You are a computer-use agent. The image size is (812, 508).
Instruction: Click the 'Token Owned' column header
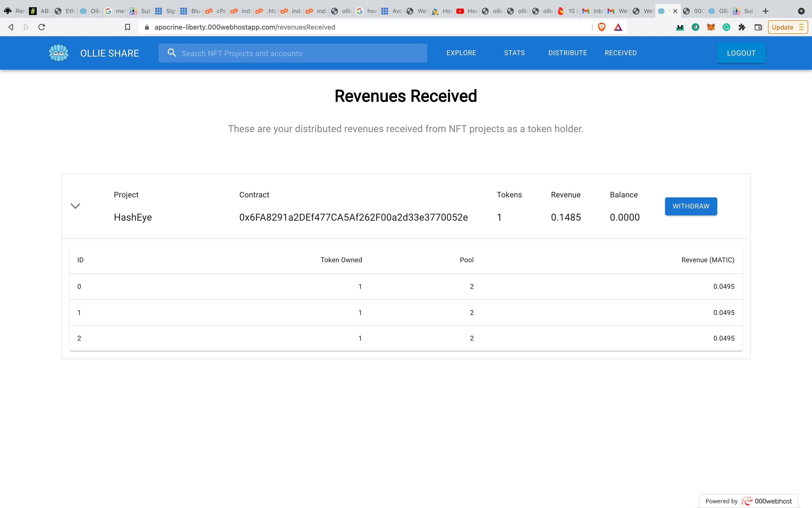pyautogui.click(x=341, y=260)
